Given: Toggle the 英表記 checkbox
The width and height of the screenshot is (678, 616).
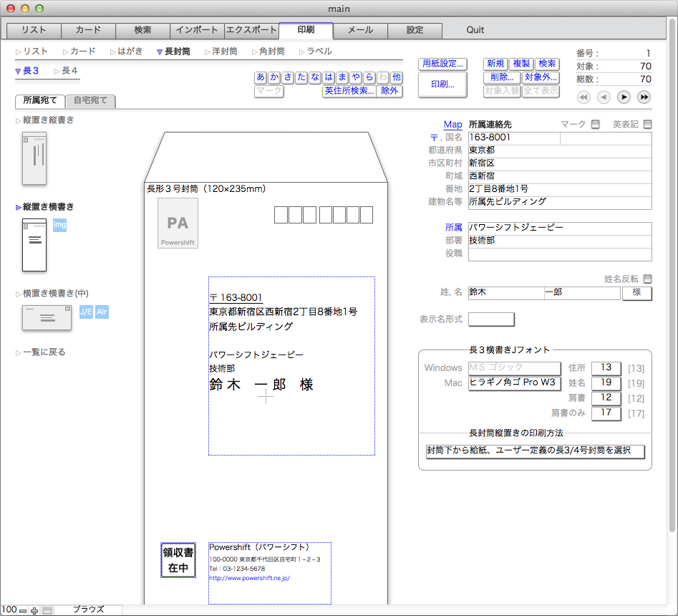Looking at the screenshot, I should 647,125.
